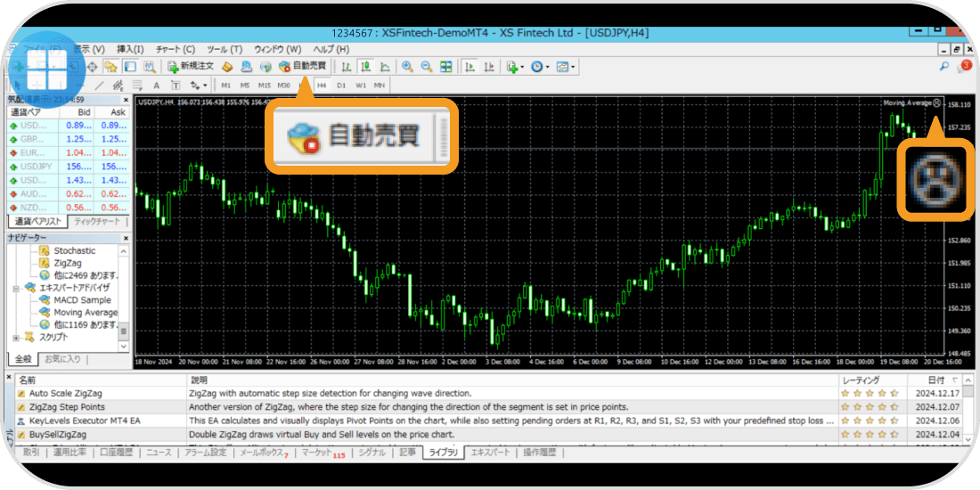The width and height of the screenshot is (980, 490).
Task: Click Navigator scrollbar down arrow
Action: click(x=124, y=346)
